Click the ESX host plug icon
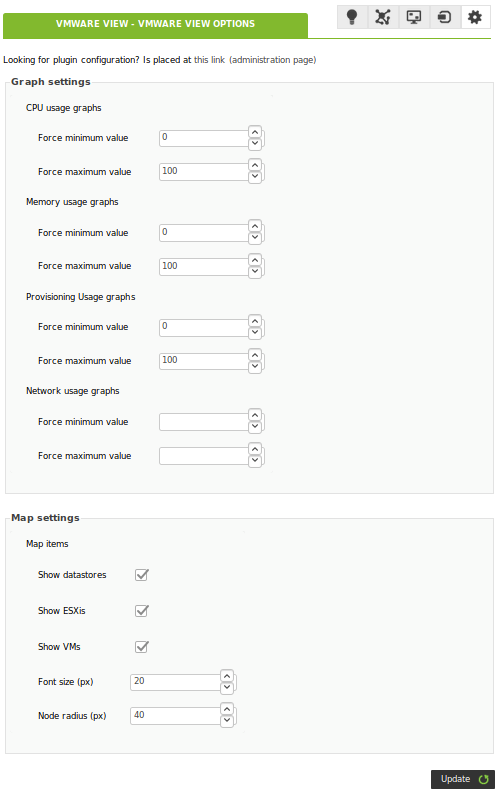Screen dimensions: 500x792 point(444,17)
